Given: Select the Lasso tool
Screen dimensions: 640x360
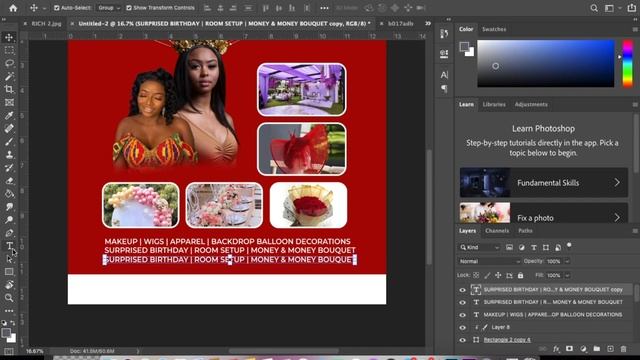Looking at the screenshot, I should [9, 63].
